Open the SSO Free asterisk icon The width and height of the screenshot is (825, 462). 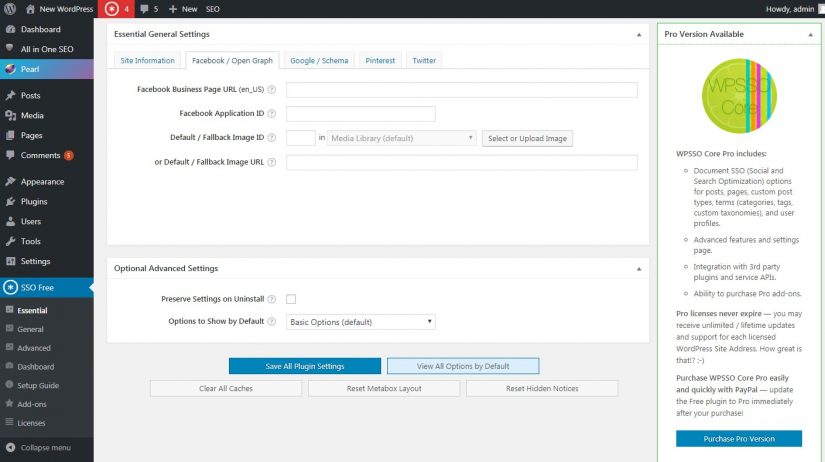(x=10, y=287)
